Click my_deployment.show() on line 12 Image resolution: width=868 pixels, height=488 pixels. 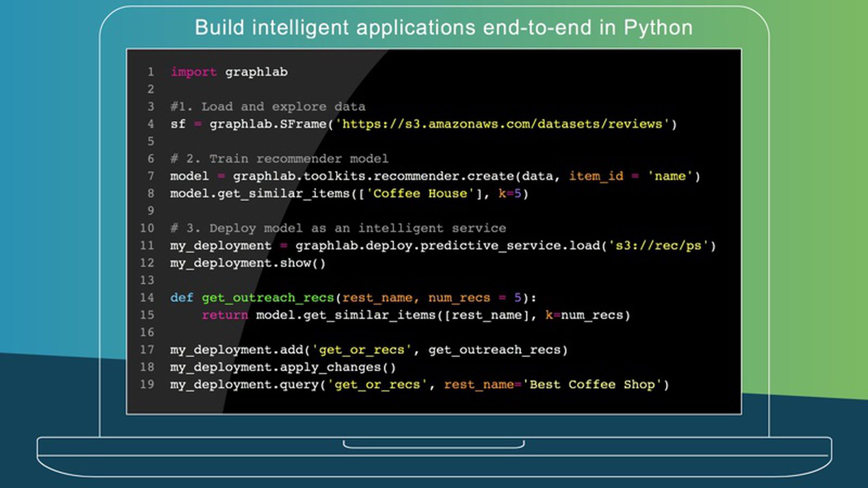(x=247, y=263)
